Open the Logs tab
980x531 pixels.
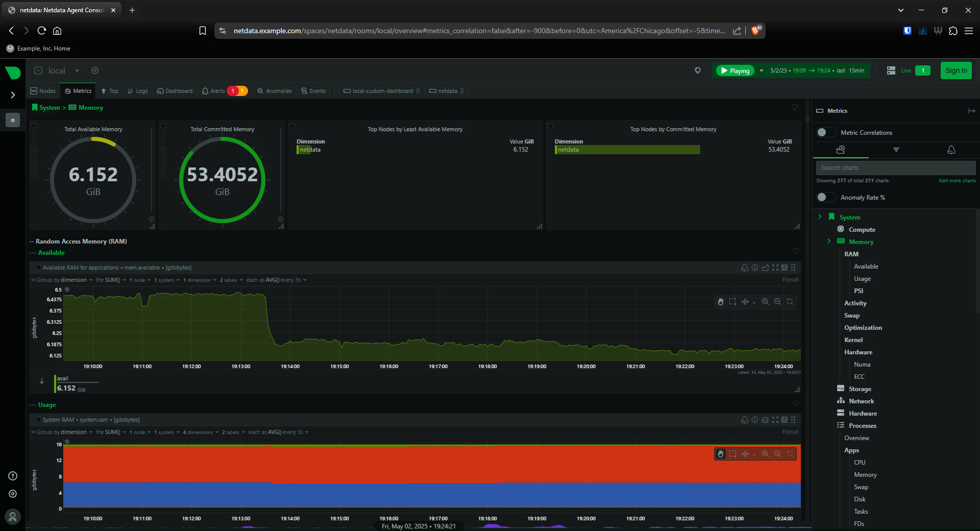tap(138, 91)
